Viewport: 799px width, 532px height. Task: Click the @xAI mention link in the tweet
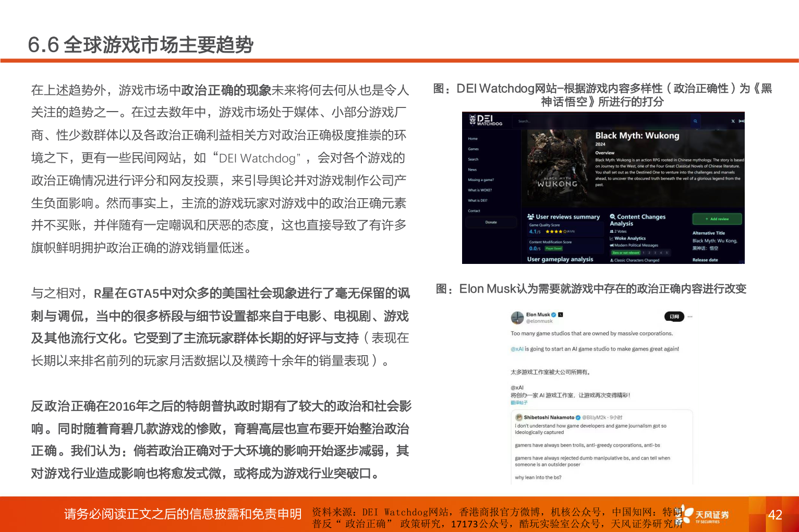(x=517, y=349)
